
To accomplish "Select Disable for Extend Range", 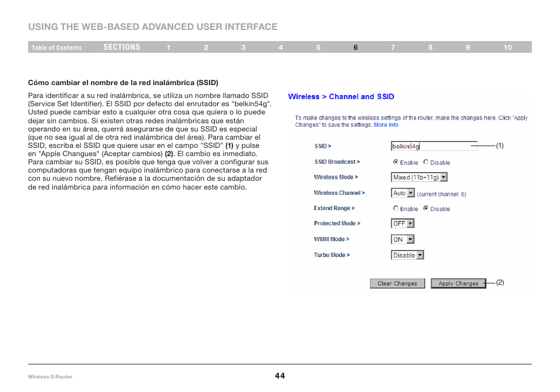I will (x=426, y=208).
